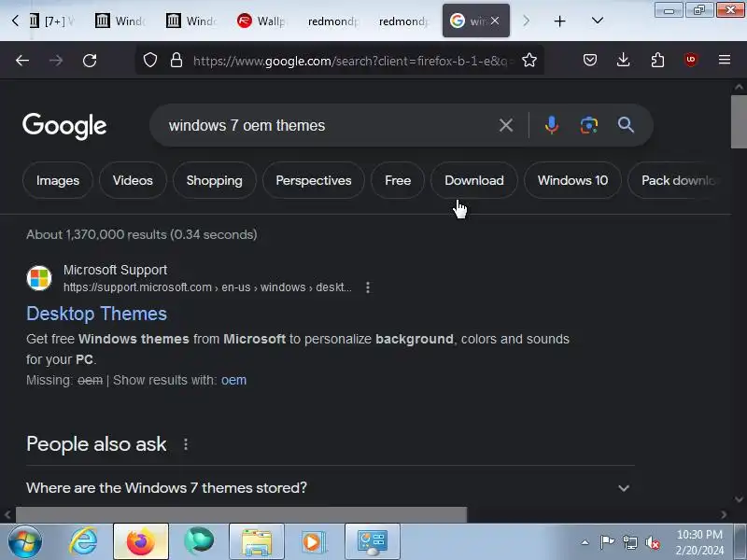Switch to the Wallp... tab
The height and width of the screenshot is (560, 747).
click(262, 21)
